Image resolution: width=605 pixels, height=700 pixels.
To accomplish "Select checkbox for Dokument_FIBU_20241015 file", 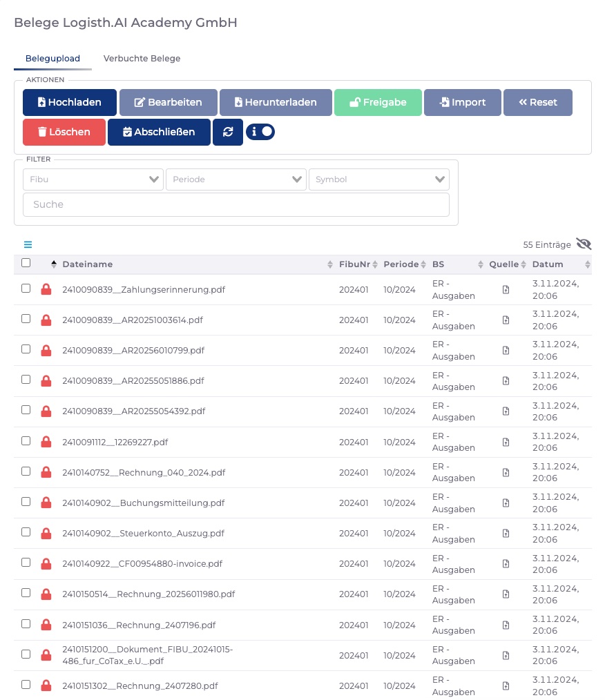I will [26, 654].
